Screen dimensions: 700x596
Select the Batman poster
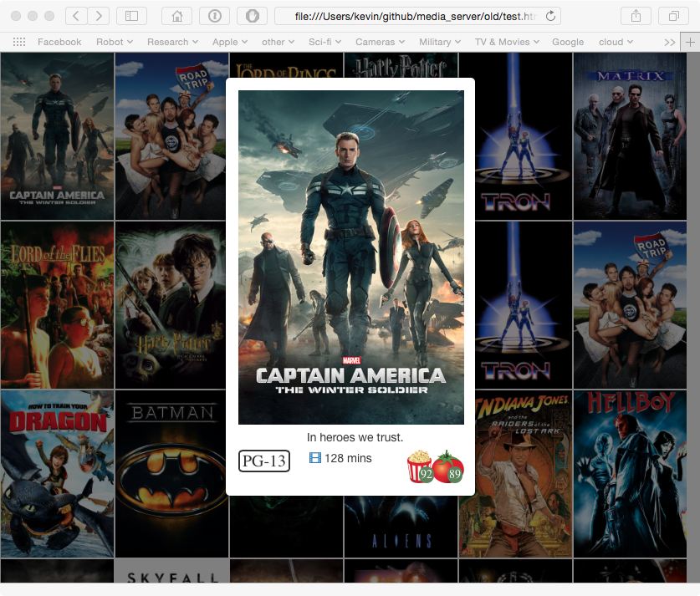[171, 474]
